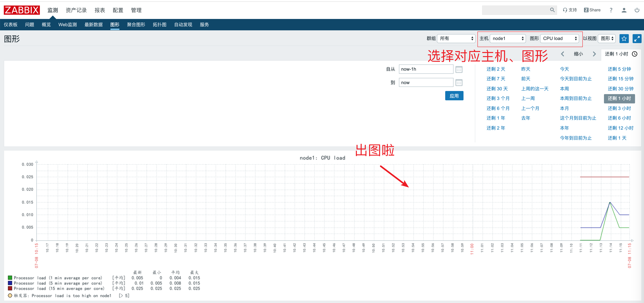Click the user profile icon
The width and height of the screenshot is (644, 303).
pyautogui.click(x=624, y=10)
